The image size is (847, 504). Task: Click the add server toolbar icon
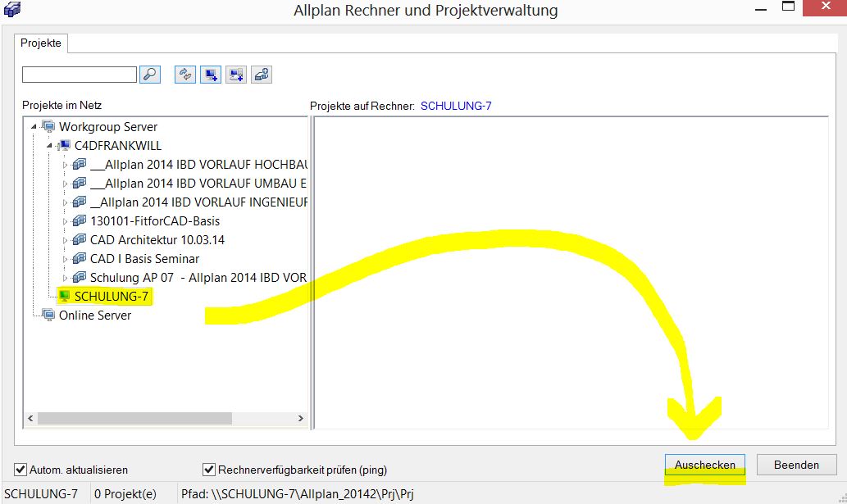(236, 75)
